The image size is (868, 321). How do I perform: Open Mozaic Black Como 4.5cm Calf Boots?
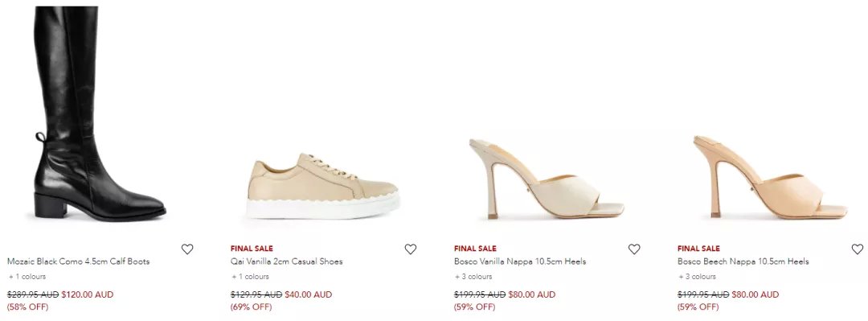78,261
